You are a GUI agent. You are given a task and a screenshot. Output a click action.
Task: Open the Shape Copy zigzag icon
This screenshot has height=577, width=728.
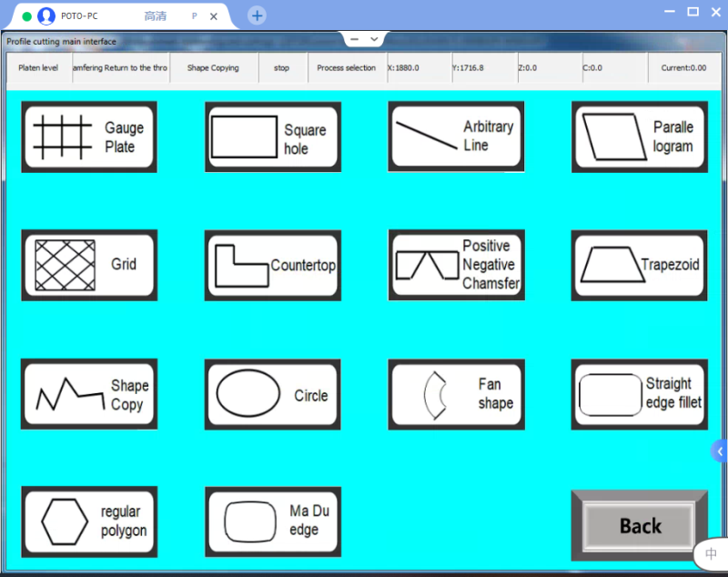[x=89, y=394]
